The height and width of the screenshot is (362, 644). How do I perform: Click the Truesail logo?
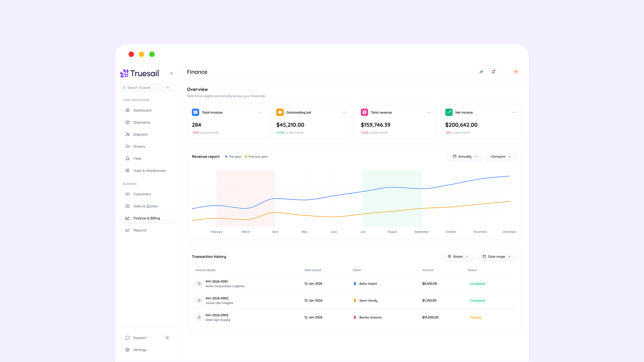(x=140, y=73)
